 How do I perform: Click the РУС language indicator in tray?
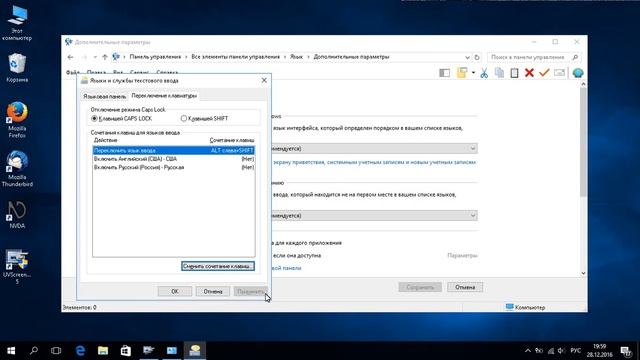click(576, 351)
